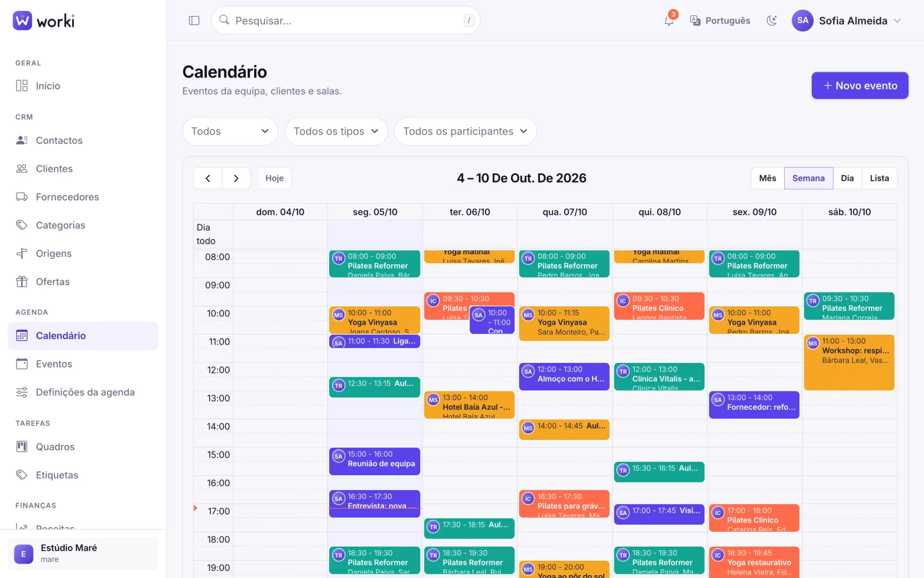Change the language from Português
The image size is (924, 578).
pyautogui.click(x=720, y=21)
